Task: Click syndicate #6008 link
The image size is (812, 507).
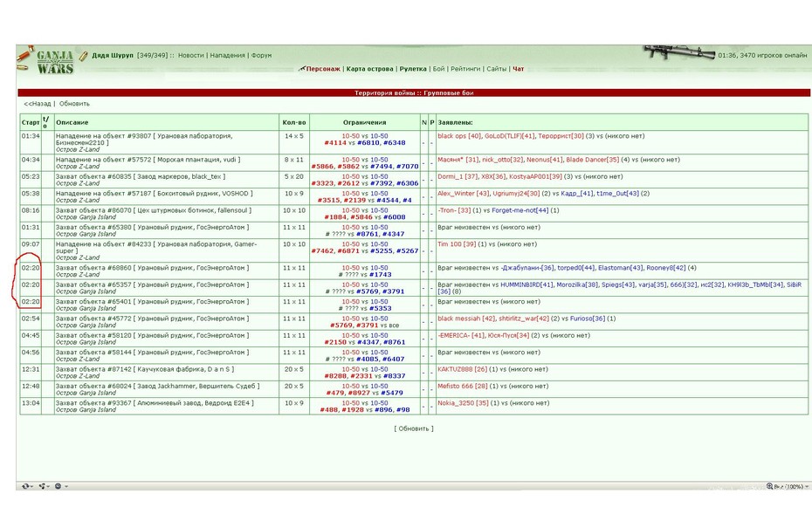Action: pos(395,217)
